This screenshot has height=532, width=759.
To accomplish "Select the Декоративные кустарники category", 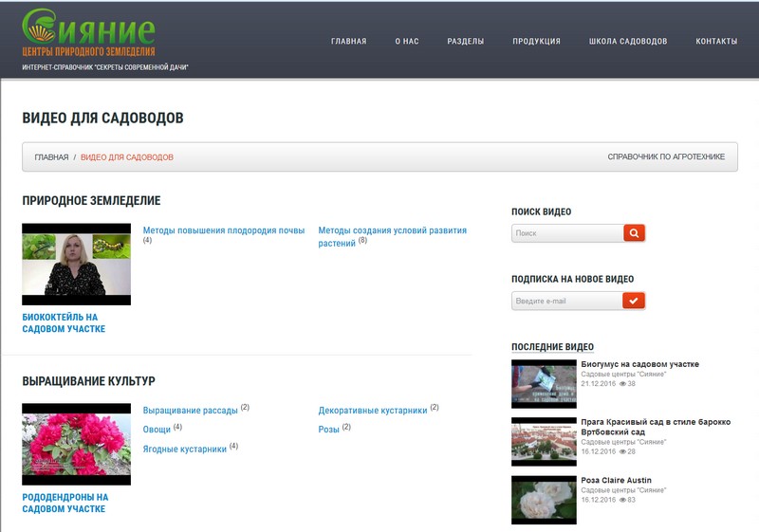I will 372,410.
